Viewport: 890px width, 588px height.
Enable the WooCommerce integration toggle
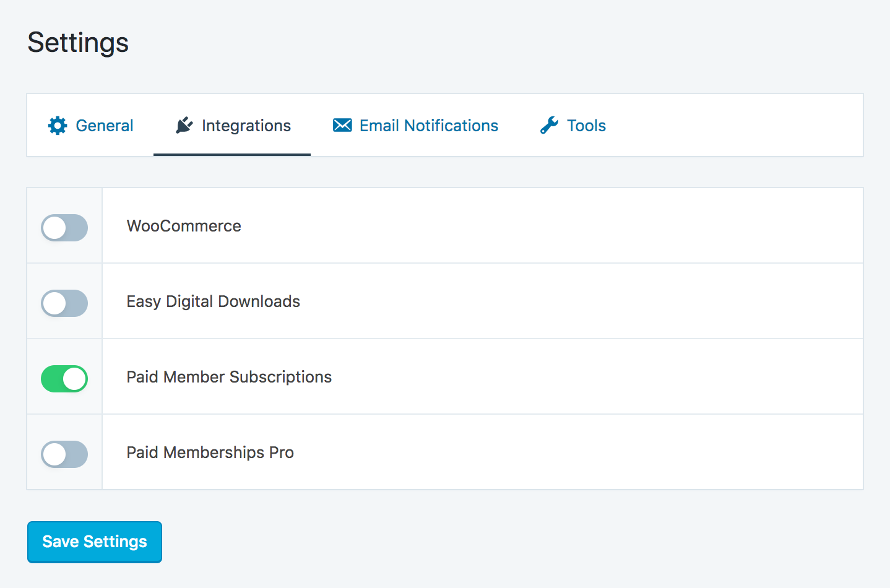64,228
